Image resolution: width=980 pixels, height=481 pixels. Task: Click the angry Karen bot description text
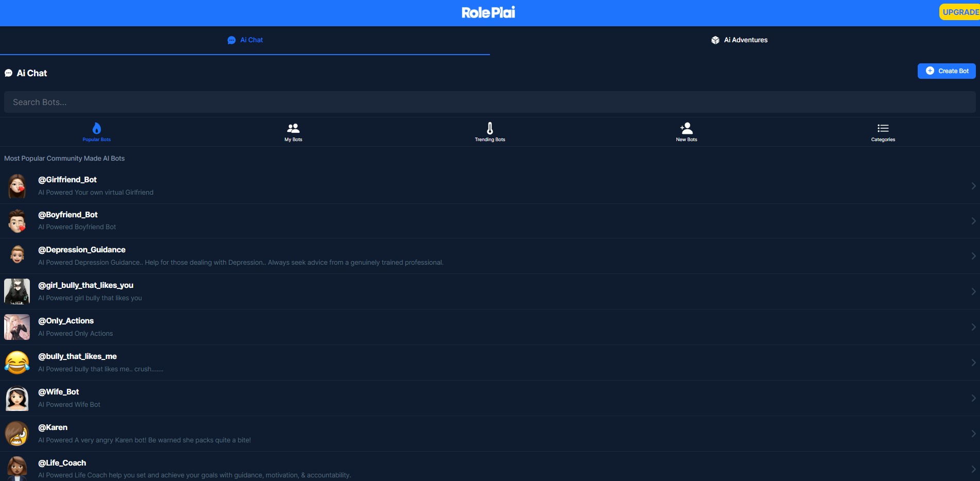[145, 440]
